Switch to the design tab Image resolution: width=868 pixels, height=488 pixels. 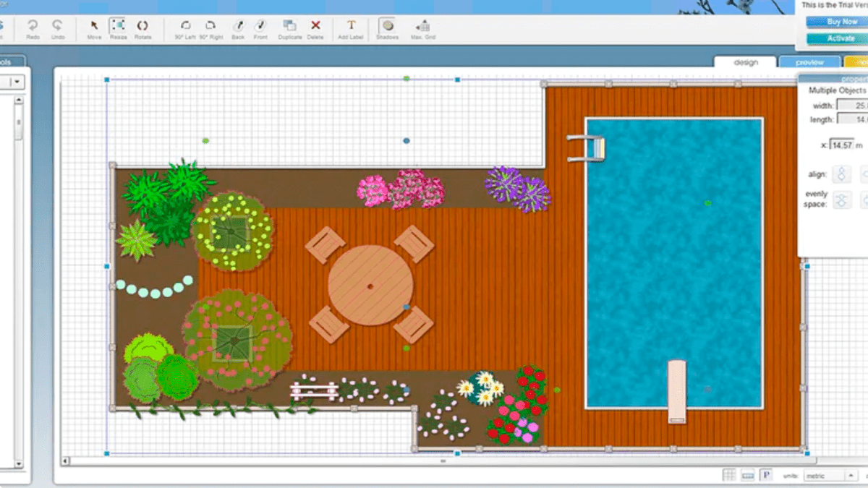(745, 62)
